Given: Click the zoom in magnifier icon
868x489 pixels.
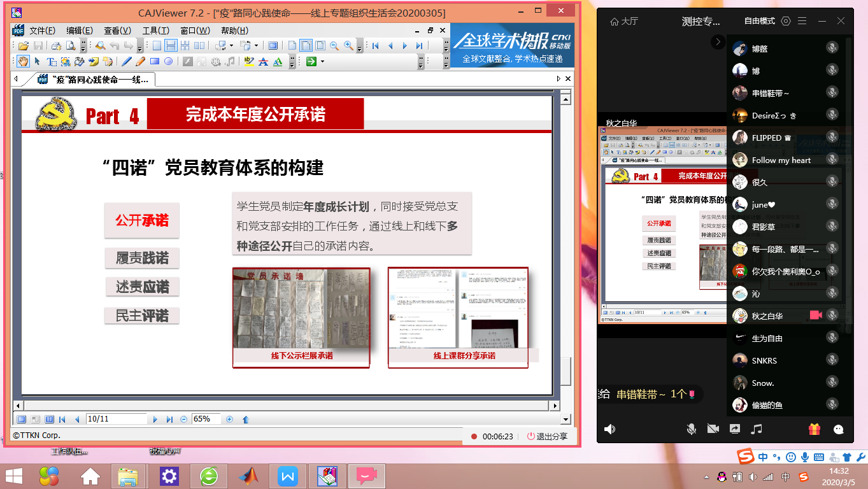Looking at the screenshot, I should (x=348, y=46).
